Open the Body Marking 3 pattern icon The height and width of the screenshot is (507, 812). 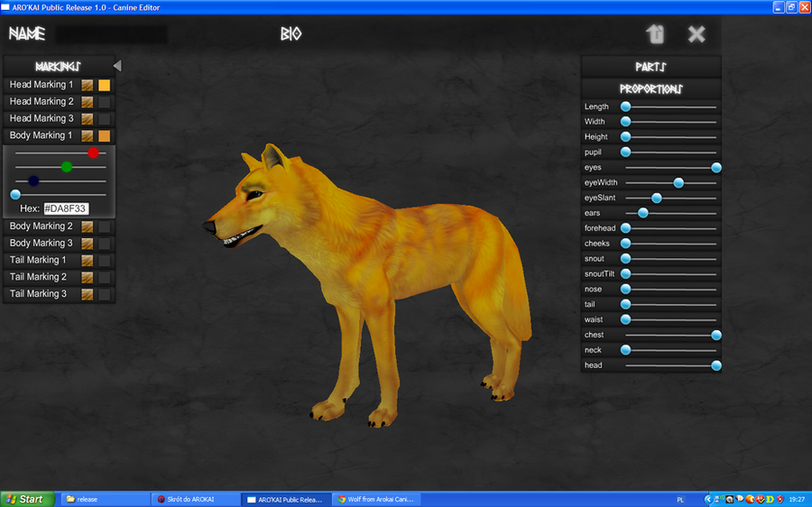click(x=87, y=244)
